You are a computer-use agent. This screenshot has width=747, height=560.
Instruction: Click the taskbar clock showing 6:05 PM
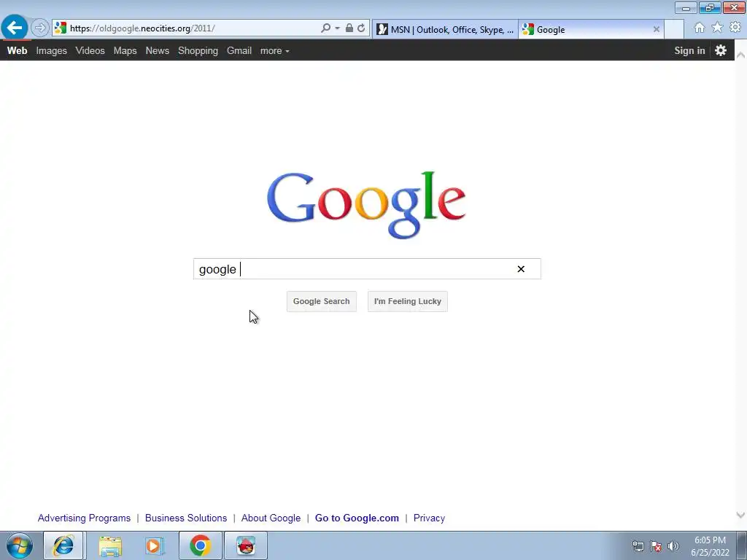tap(710, 546)
